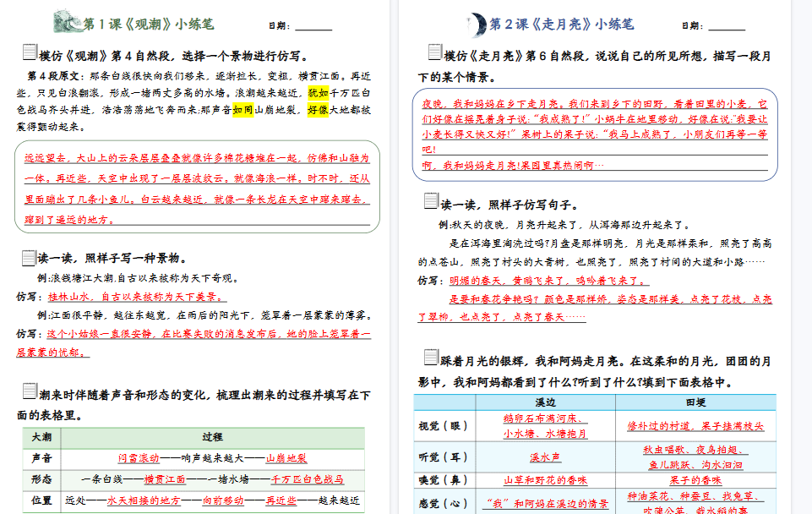Image resolution: width=812 pixels, height=514 pixels.
Task: Click the red answer 水天相接的地方
Action: 144,500
